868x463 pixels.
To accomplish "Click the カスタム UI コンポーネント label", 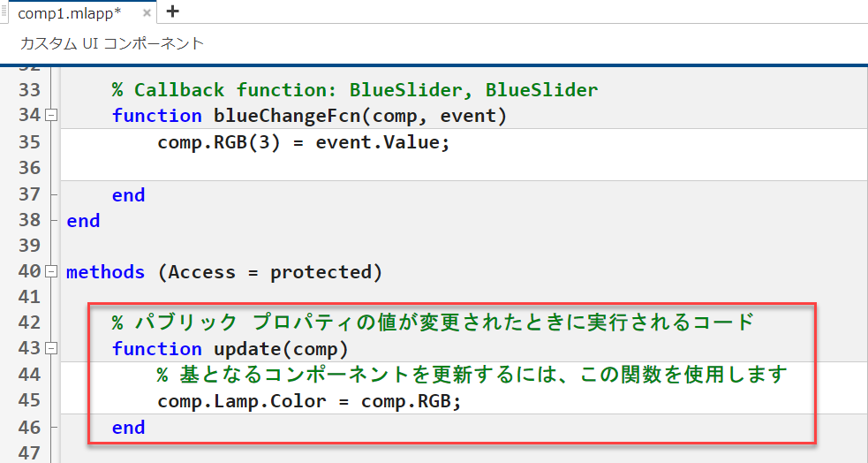I will pyautogui.click(x=111, y=43).
